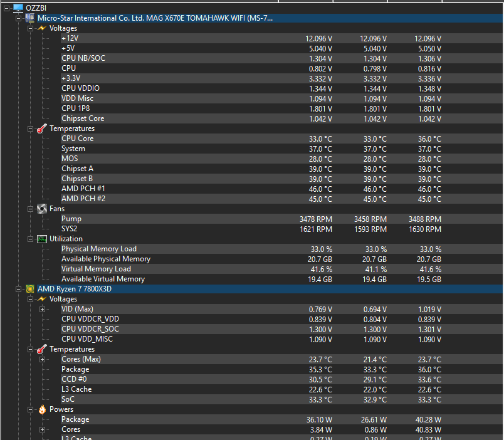This screenshot has height=440, width=504.
Task: Collapse the OZZBI root node
Action: click(6, 8)
